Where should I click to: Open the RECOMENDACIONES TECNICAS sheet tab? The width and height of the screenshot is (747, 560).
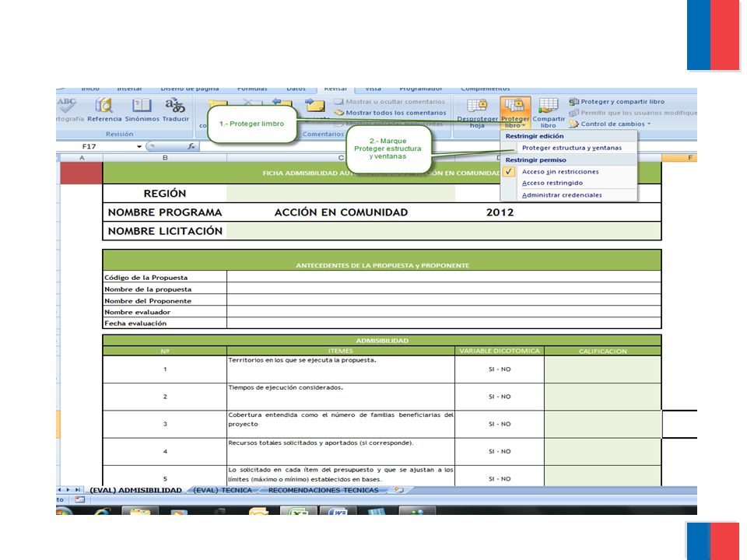[x=324, y=490]
